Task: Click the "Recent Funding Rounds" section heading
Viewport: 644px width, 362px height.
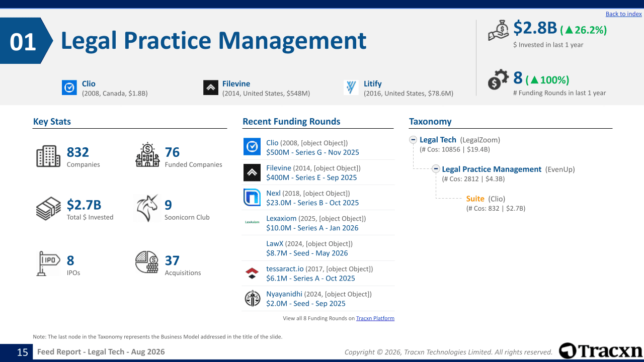Action: coord(291,121)
